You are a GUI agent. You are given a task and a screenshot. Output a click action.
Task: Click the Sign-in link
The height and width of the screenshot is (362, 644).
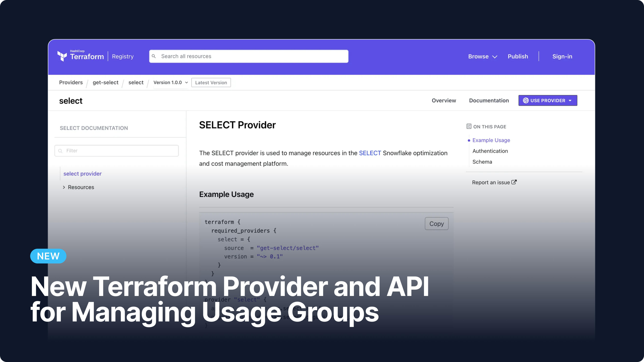[x=562, y=56]
